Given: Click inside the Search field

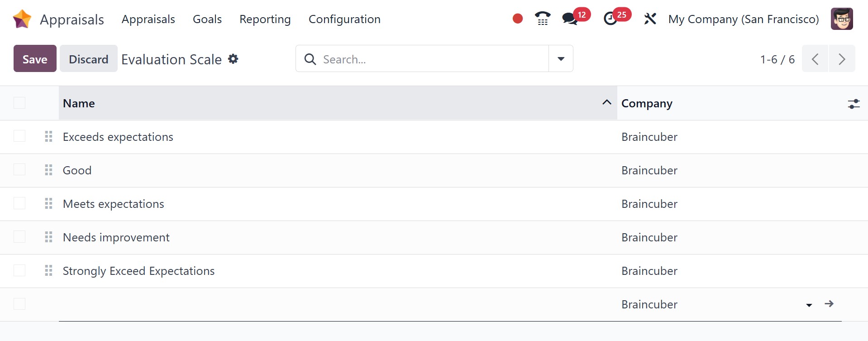Looking at the screenshot, I should 430,59.
